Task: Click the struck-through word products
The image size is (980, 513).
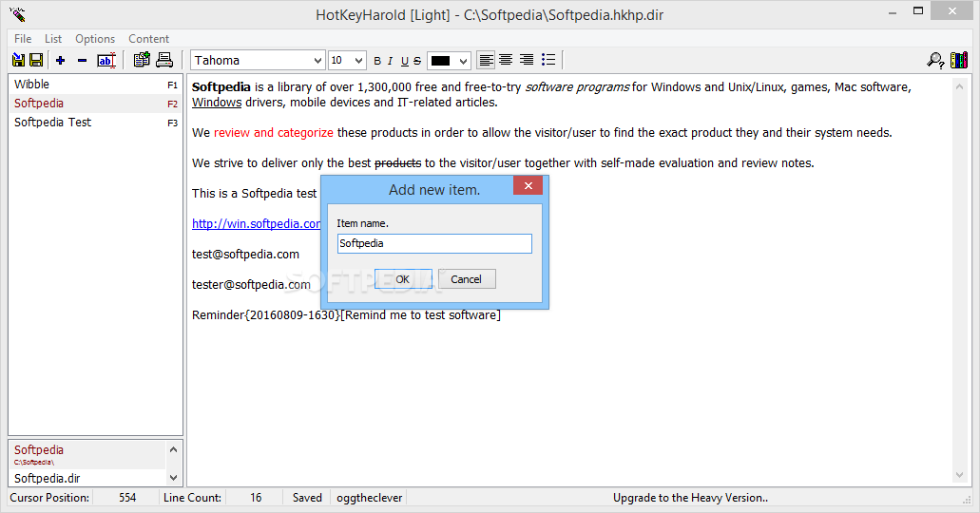Action: coord(397,163)
